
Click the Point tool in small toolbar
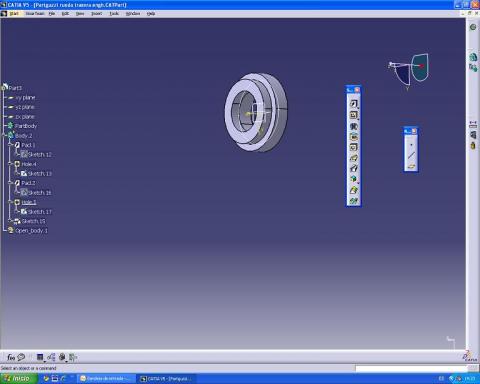click(x=411, y=145)
